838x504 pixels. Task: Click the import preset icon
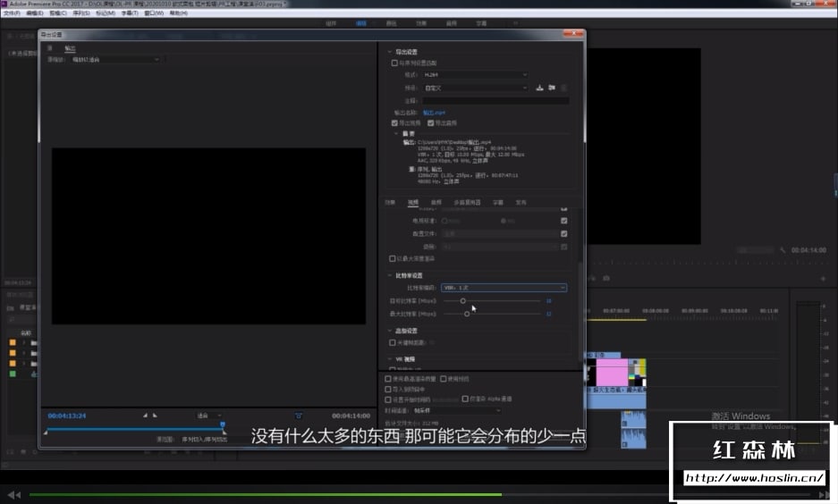552,88
